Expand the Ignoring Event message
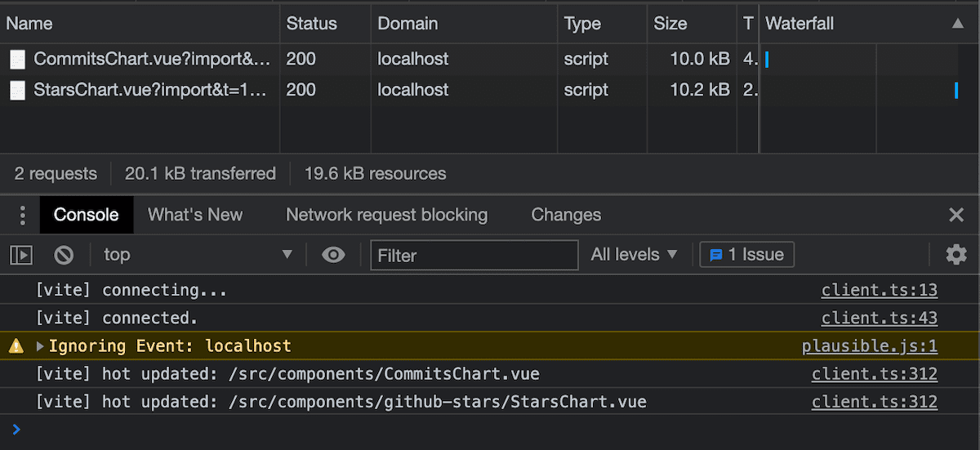This screenshot has width=980, height=450. tap(40, 346)
